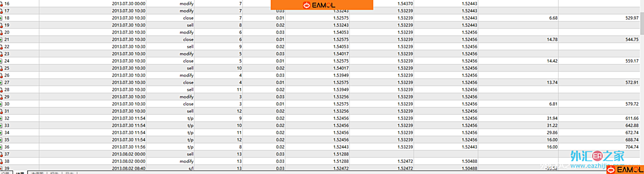The height and width of the screenshot is (174, 644).
Task: Click the stop-loss icon on row 39
Action: point(1,168)
